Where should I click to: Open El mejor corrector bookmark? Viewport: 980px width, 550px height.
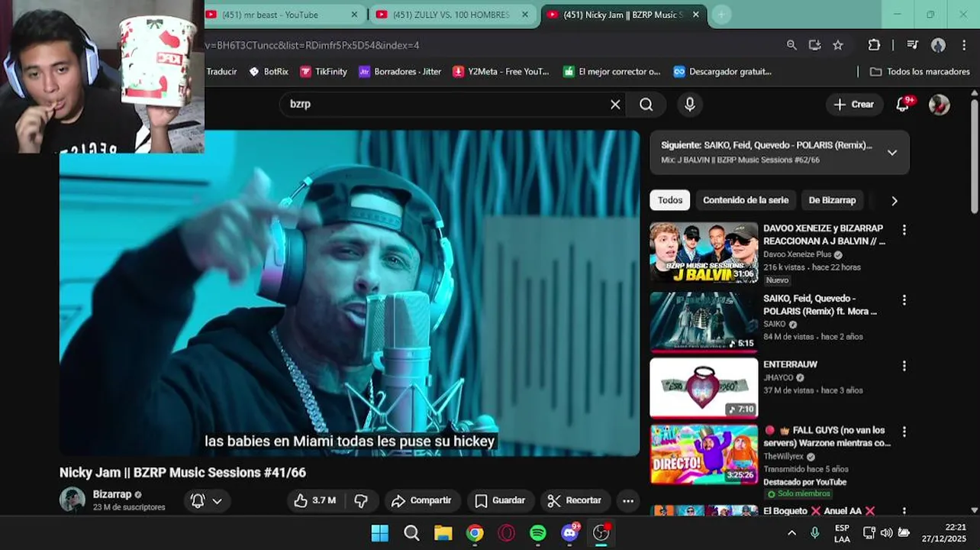point(611,72)
